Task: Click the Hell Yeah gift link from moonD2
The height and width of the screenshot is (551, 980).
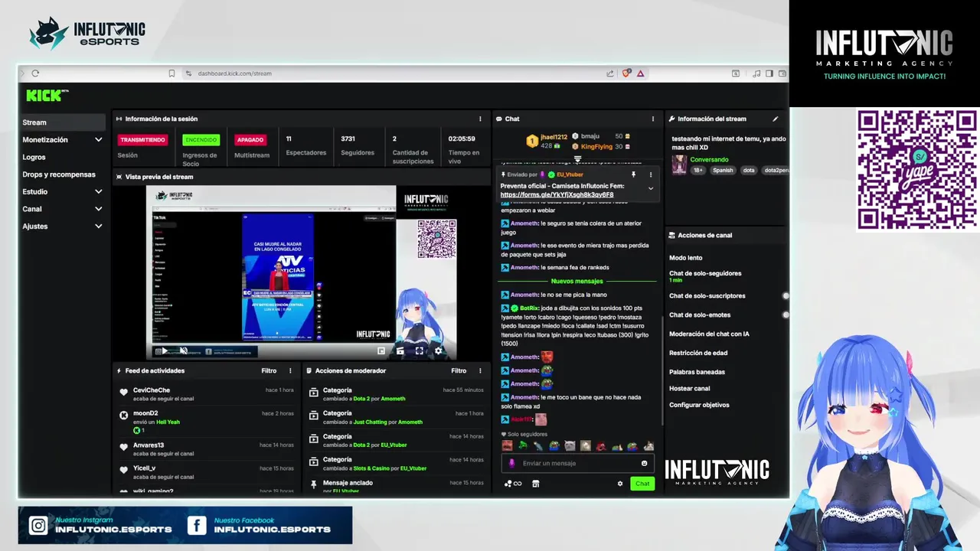Action: (x=168, y=422)
